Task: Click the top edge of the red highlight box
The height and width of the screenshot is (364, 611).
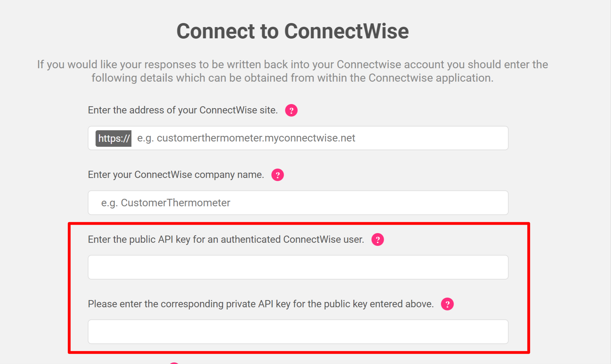Action: pos(299,223)
